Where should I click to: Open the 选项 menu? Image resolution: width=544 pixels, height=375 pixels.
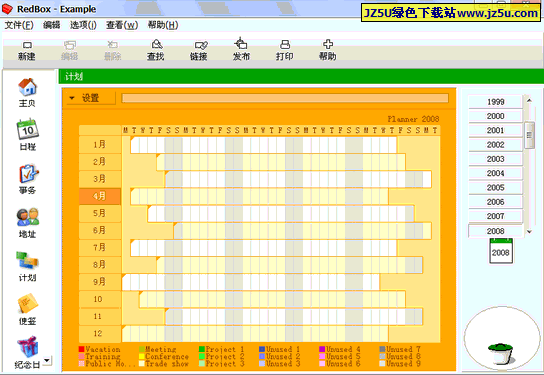(83, 25)
